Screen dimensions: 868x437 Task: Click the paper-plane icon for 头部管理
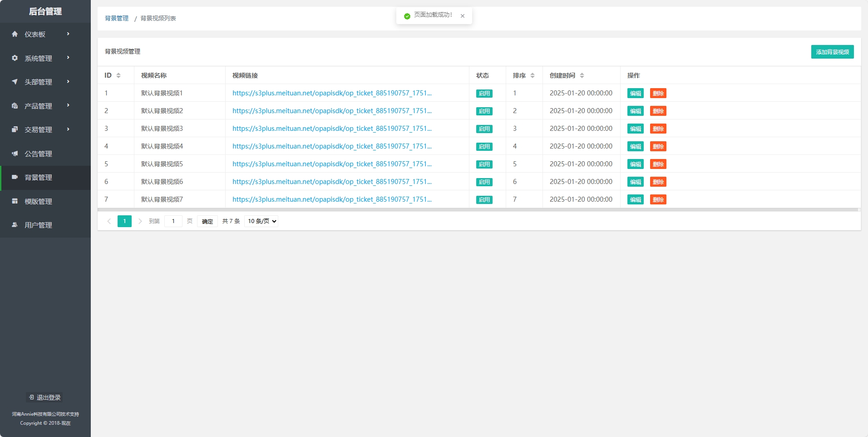[15, 82]
